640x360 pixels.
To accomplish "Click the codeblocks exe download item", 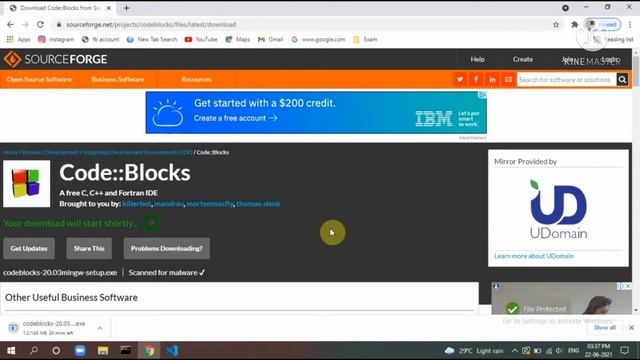I will (49, 328).
